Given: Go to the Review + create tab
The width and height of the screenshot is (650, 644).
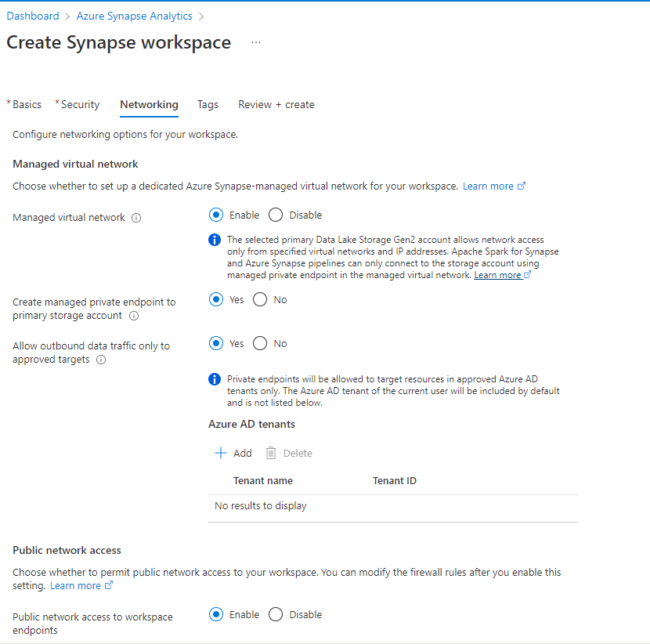Looking at the screenshot, I should tap(276, 104).
